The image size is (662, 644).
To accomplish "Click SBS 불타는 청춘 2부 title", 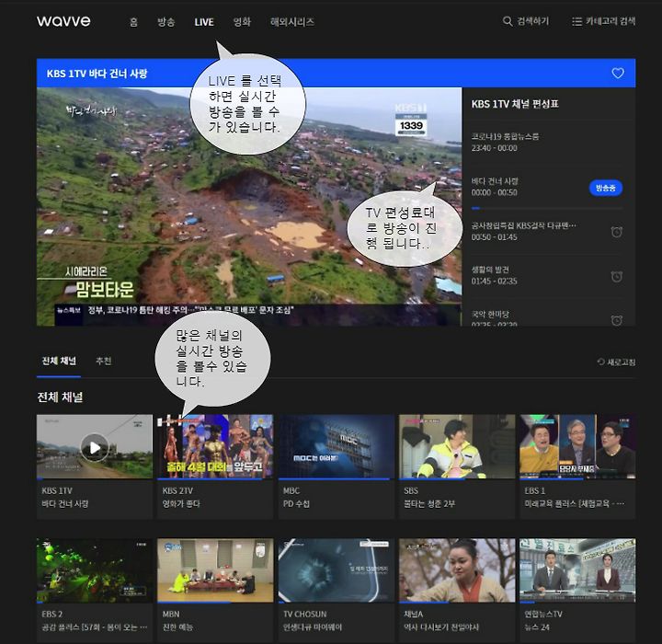I will click(x=429, y=504).
